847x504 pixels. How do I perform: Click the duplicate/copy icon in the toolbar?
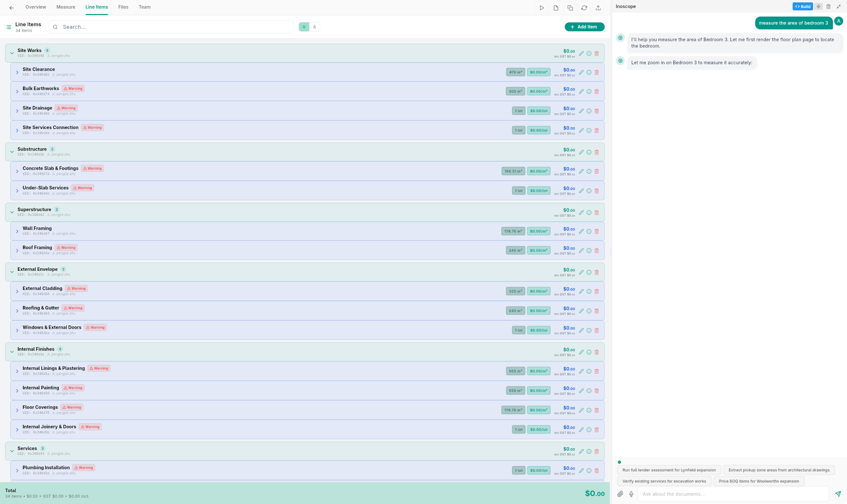click(x=570, y=8)
